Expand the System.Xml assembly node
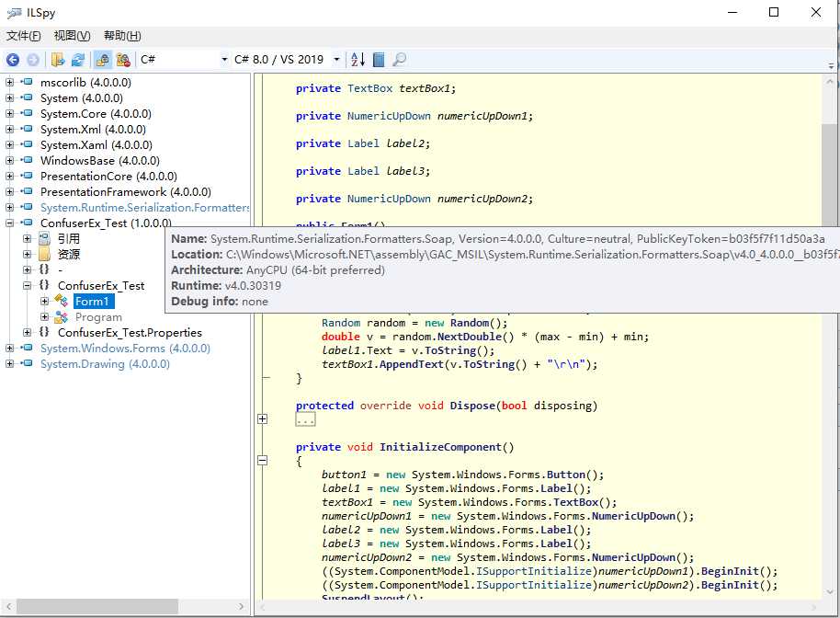 [9, 129]
